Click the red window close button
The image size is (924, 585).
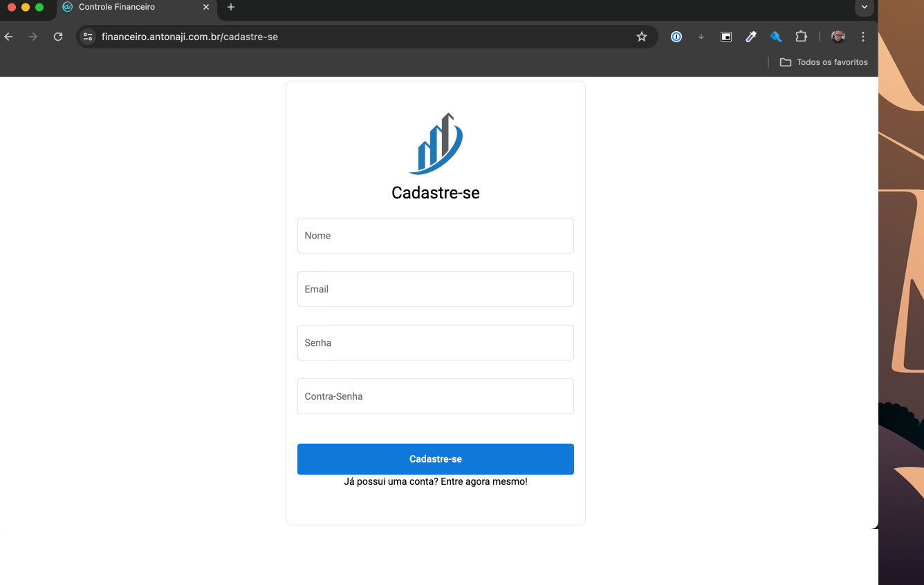[x=12, y=7]
